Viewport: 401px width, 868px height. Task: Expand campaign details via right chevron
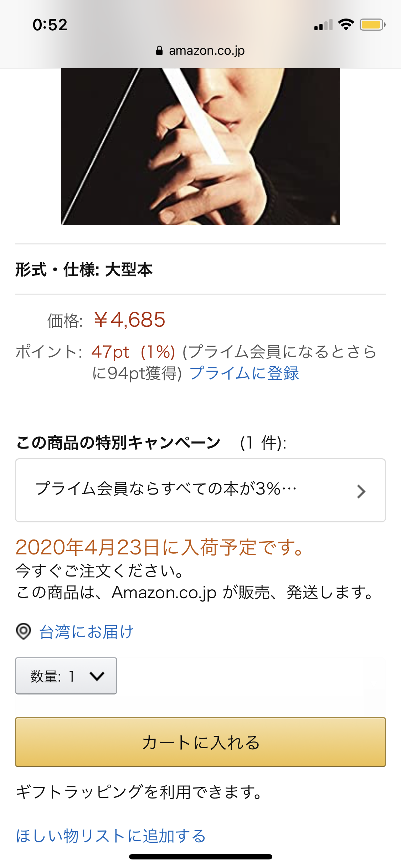(x=361, y=491)
